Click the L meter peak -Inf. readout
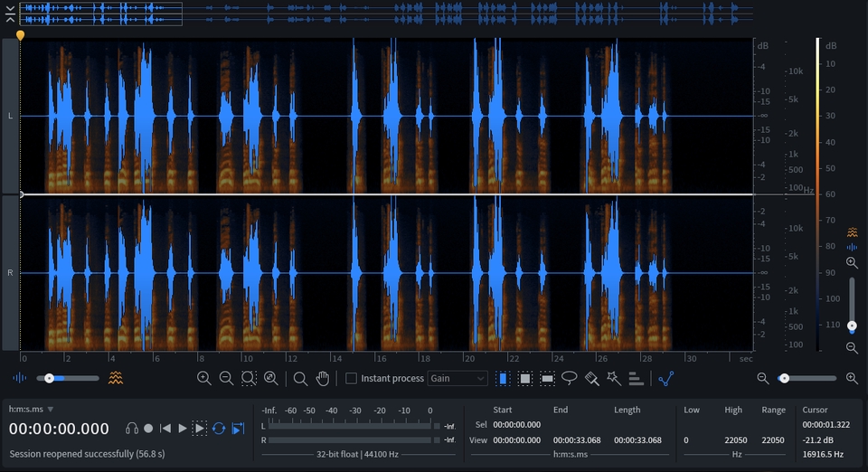Screen dimensions: 868x472 pos(449,426)
